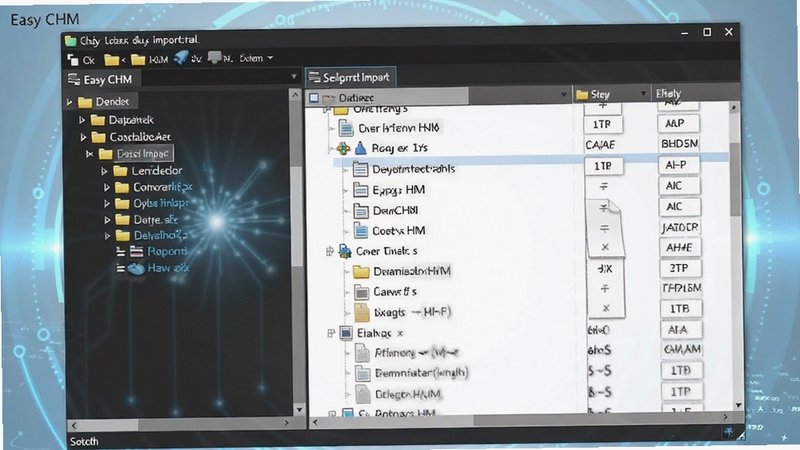Viewport: 800px width, 450px height.
Task: Select the Comorarli folder in the tree
Action: coord(153,187)
